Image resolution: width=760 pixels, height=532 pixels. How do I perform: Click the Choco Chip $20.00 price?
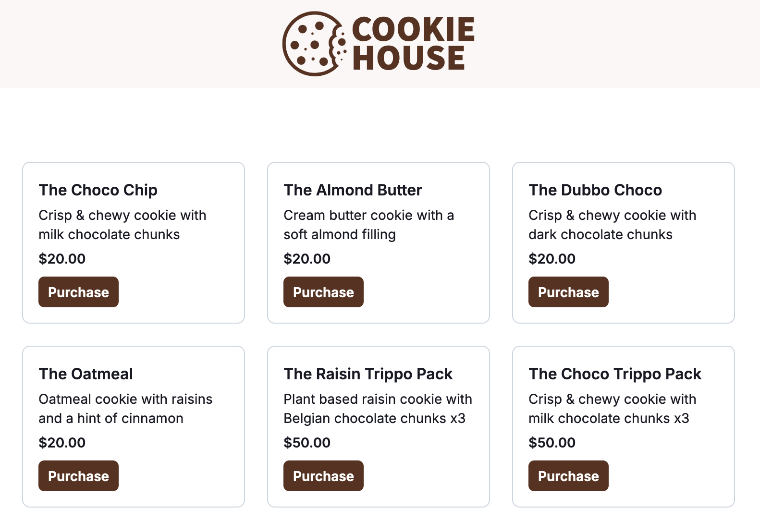coord(62,259)
